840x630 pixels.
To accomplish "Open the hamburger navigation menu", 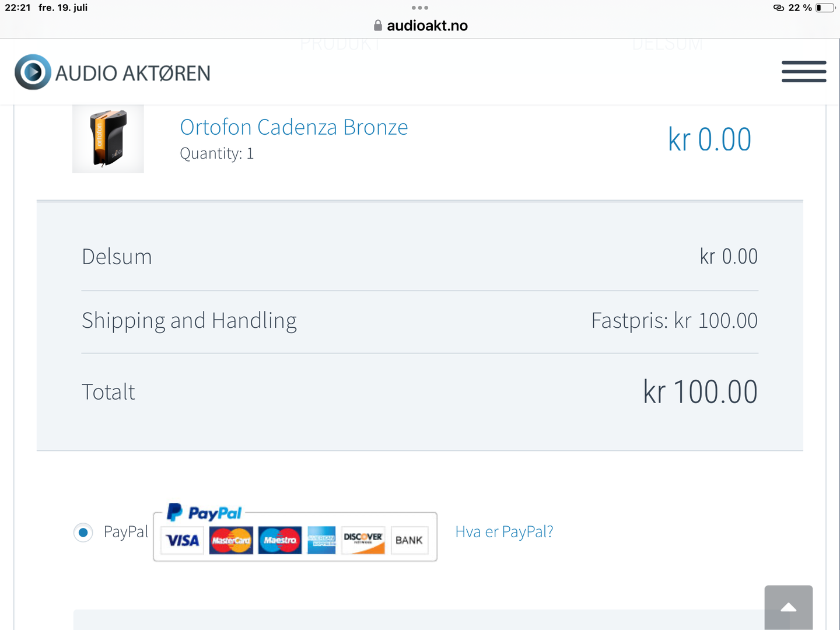I will [804, 72].
